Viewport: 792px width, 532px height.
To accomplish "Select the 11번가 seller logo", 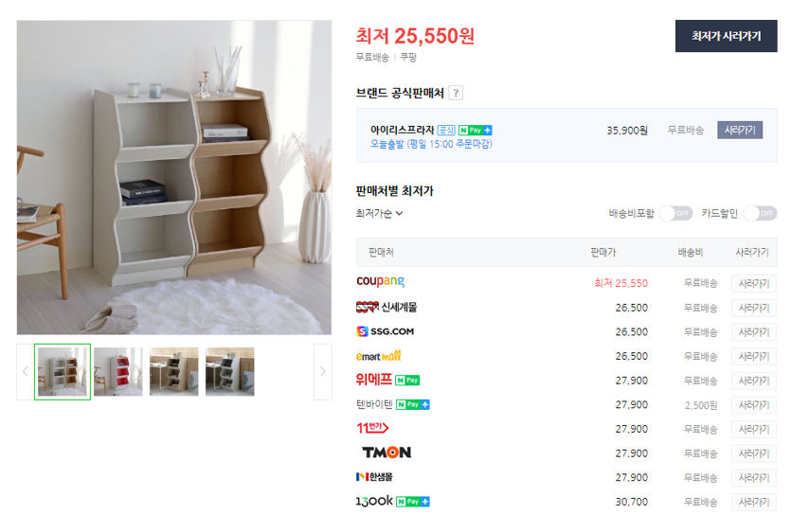I will tap(372, 428).
